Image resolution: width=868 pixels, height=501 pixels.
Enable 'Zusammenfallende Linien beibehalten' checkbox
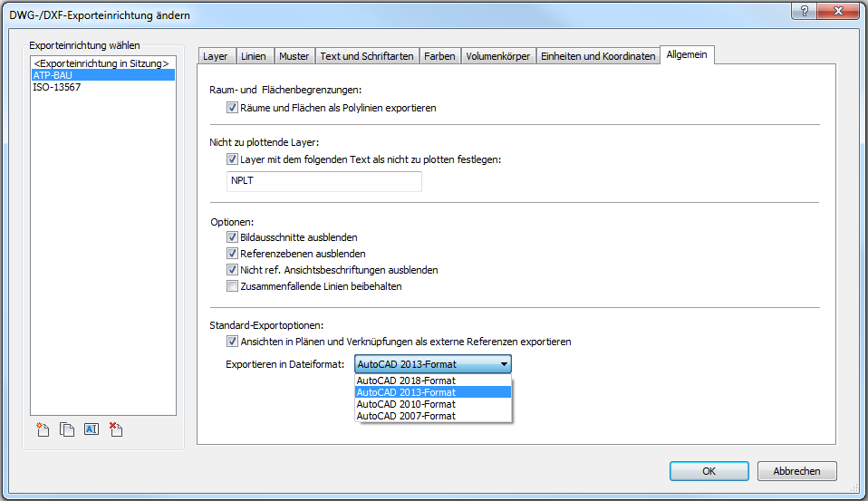(233, 286)
